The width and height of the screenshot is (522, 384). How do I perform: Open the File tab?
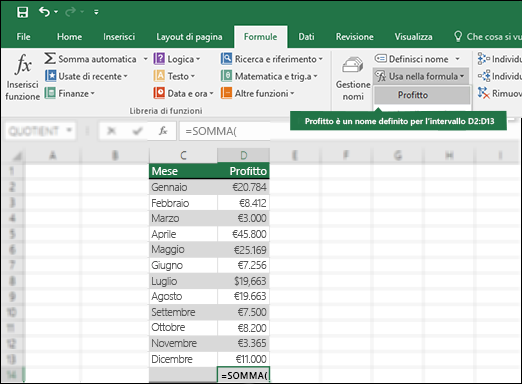(23, 37)
